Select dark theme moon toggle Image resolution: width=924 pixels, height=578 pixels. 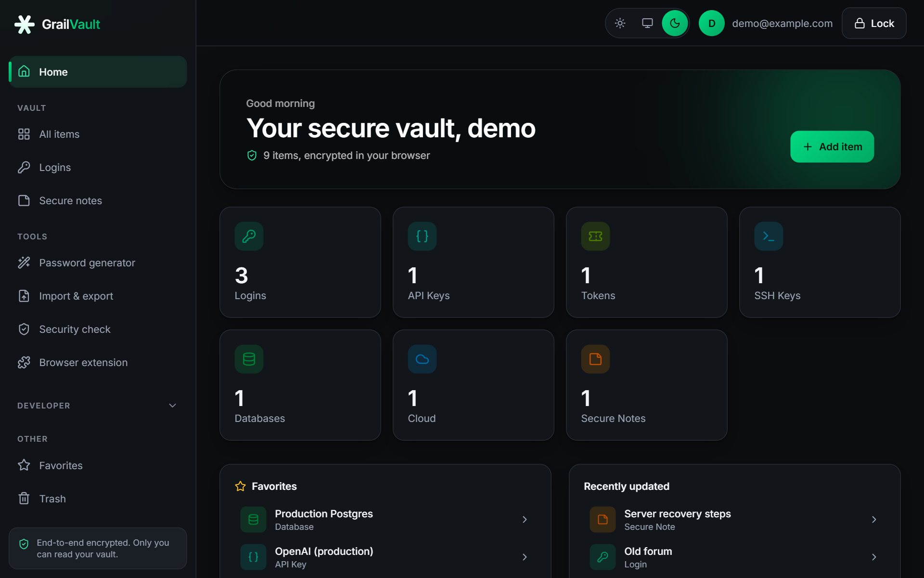[x=675, y=23]
